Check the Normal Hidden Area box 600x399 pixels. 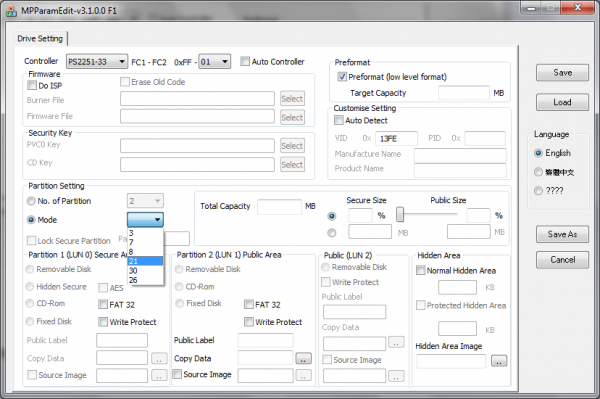(x=421, y=270)
